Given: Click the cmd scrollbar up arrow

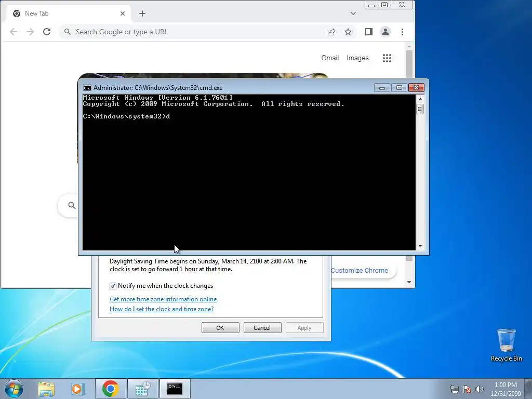Looking at the screenshot, I should click(x=420, y=99).
